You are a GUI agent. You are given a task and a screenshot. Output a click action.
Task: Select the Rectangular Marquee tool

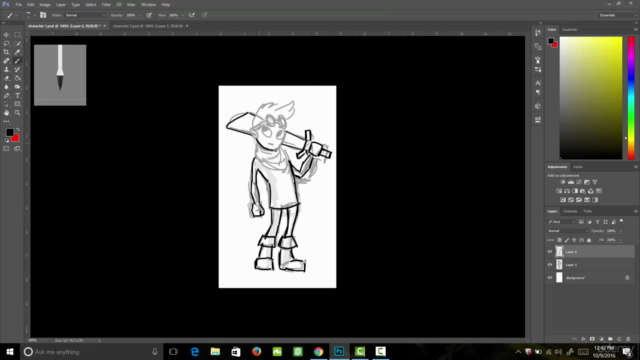(17, 35)
